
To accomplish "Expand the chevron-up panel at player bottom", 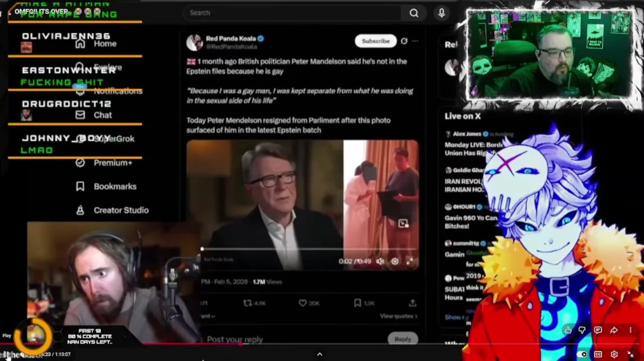I will (319, 354).
